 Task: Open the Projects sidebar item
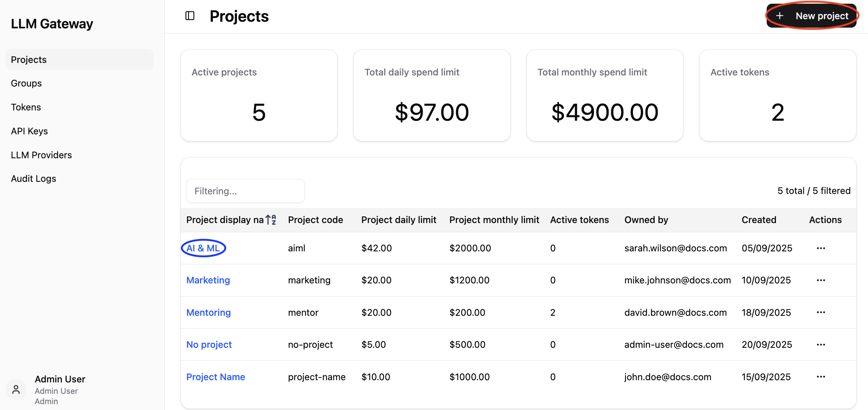click(x=80, y=60)
